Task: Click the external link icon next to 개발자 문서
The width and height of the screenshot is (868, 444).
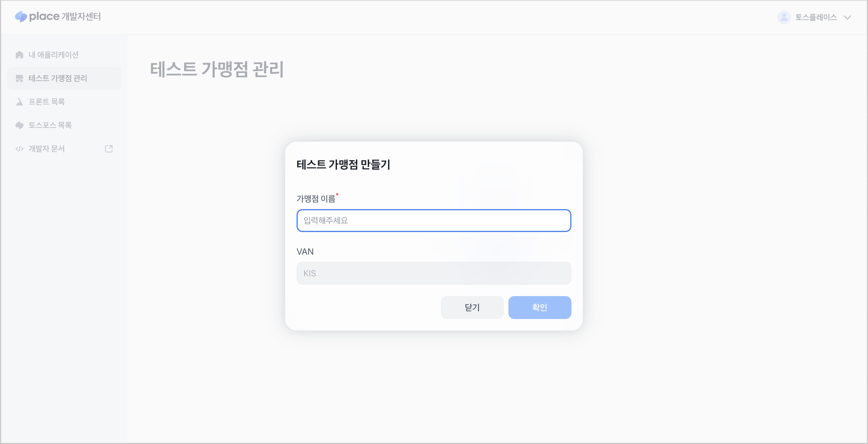Action: click(x=108, y=148)
